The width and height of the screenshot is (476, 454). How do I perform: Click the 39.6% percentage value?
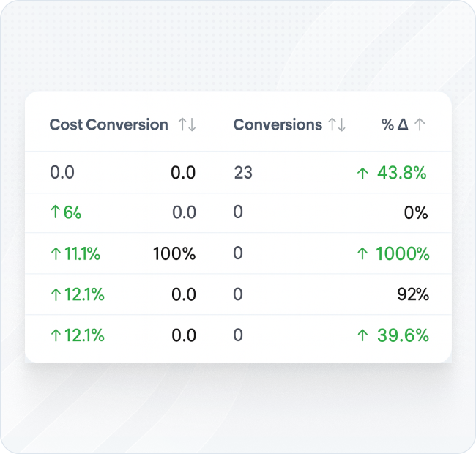(402, 336)
